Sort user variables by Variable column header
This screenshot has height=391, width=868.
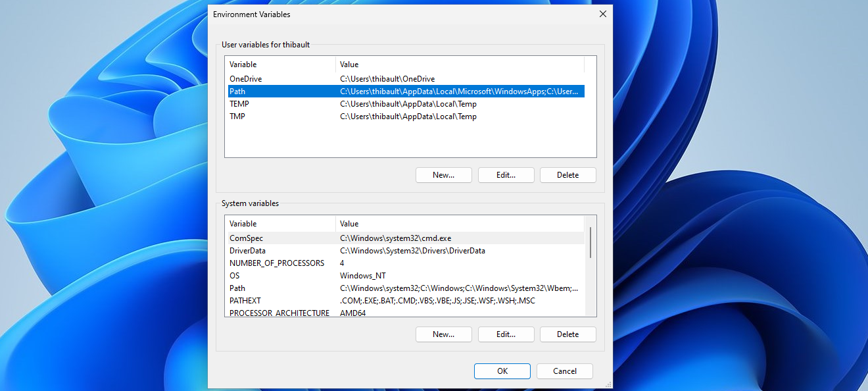(x=281, y=65)
